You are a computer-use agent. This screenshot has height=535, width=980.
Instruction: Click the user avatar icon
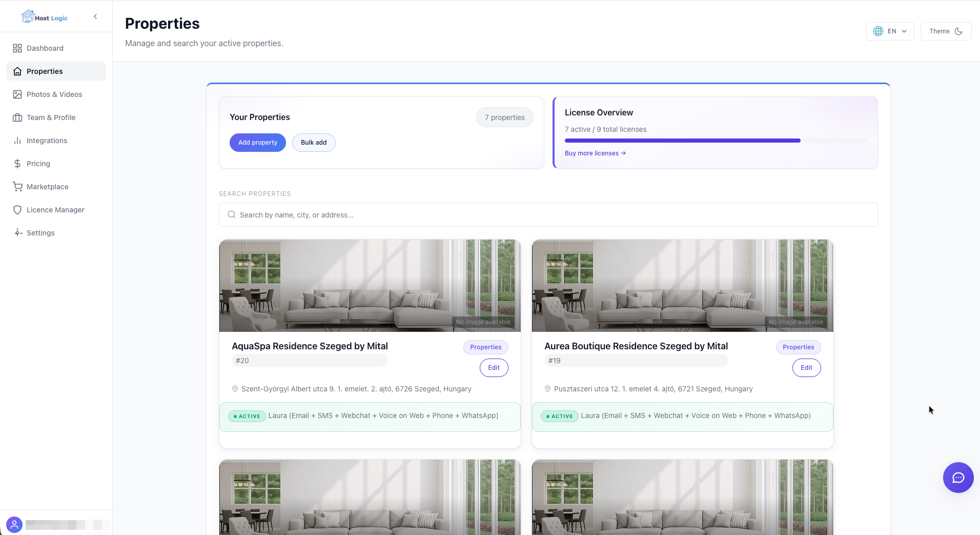14,525
